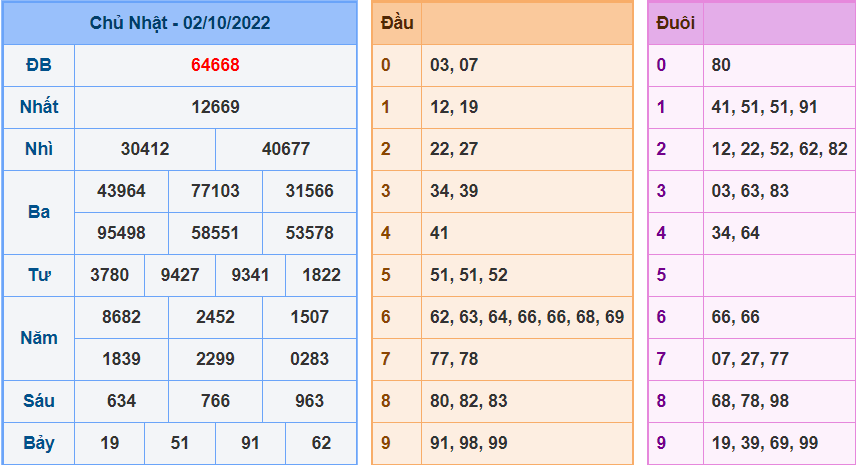Click the Sáu row label
The image size is (856, 465).
point(39,401)
